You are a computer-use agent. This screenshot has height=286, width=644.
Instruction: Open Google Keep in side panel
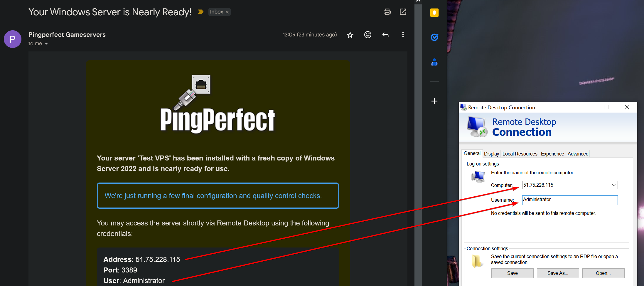(434, 13)
